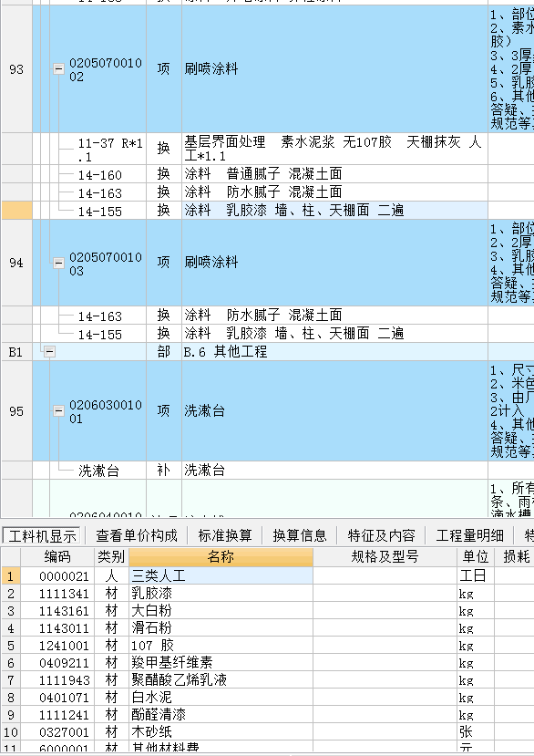Open 标准换算 tab
The image size is (534, 756).
(224, 535)
